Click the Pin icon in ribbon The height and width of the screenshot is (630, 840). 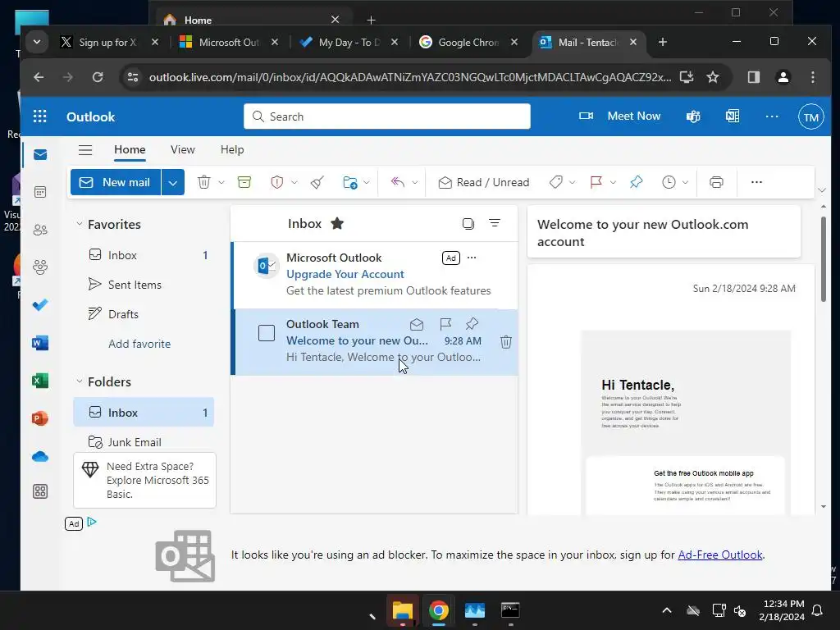click(x=636, y=182)
